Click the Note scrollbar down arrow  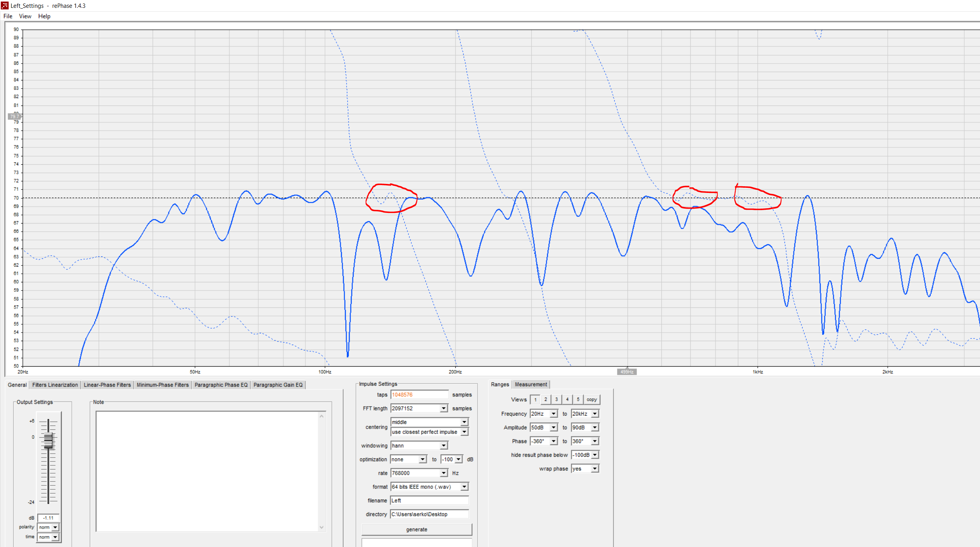point(321,527)
